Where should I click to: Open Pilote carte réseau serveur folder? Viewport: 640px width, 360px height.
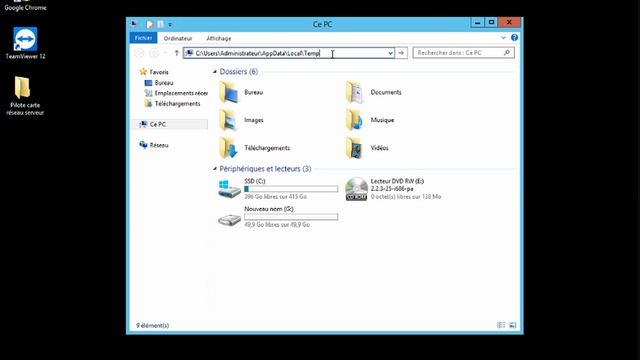pyautogui.click(x=24, y=96)
